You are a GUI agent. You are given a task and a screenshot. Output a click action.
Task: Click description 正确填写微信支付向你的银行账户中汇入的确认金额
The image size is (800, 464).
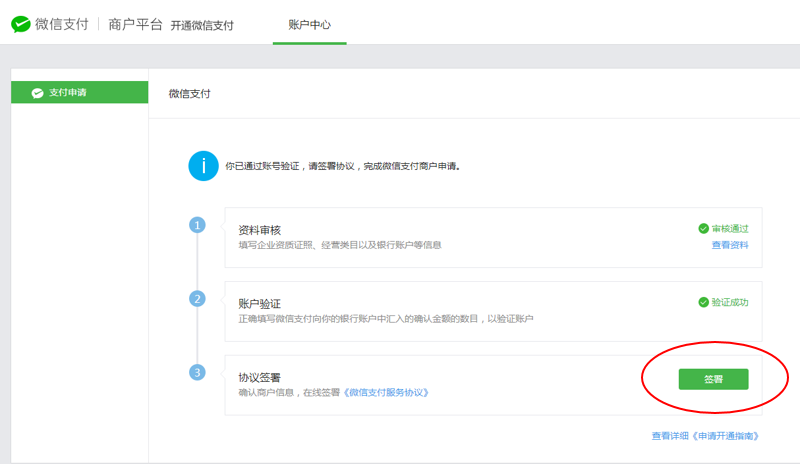386,319
